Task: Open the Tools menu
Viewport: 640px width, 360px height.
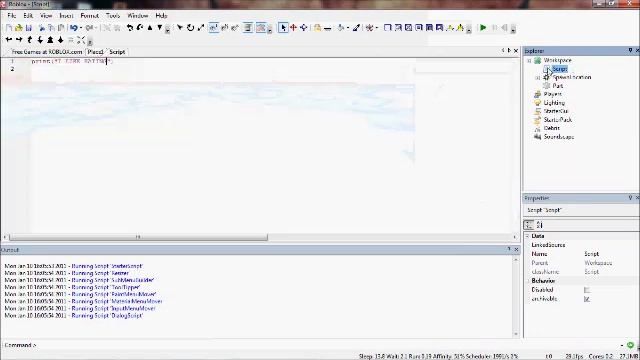Action: point(113,16)
